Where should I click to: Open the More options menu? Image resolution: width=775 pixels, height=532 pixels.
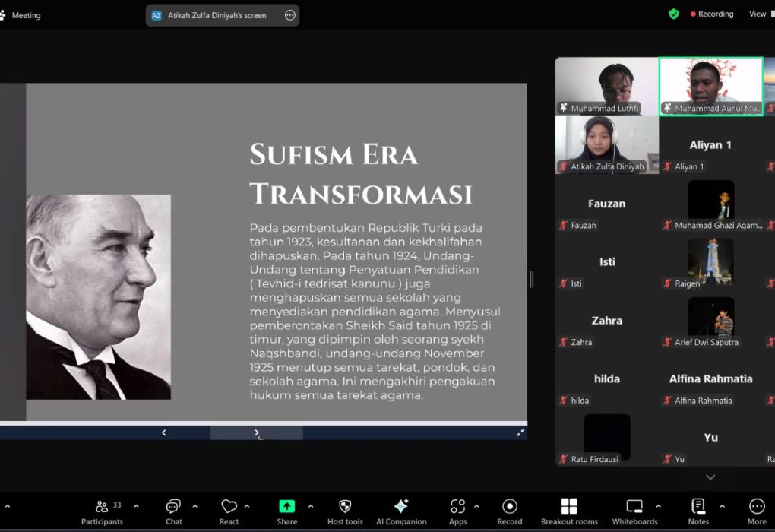(757, 511)
